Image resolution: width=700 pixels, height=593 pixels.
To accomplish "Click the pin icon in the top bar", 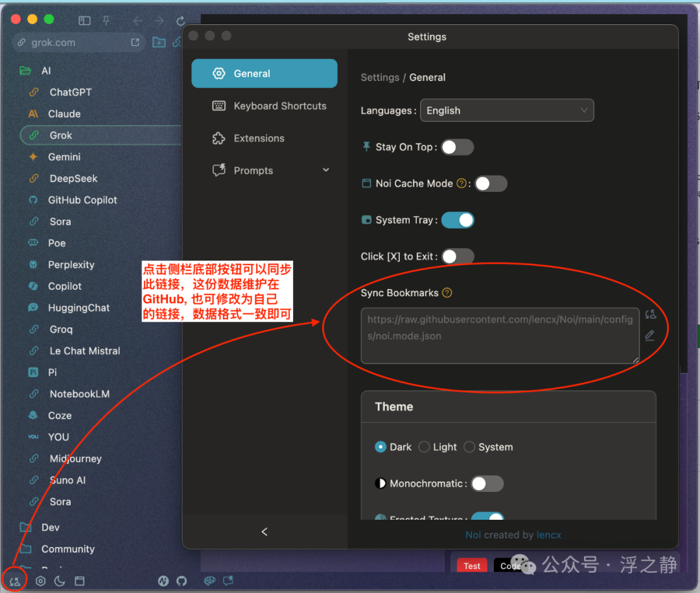I will pos(106,21).
